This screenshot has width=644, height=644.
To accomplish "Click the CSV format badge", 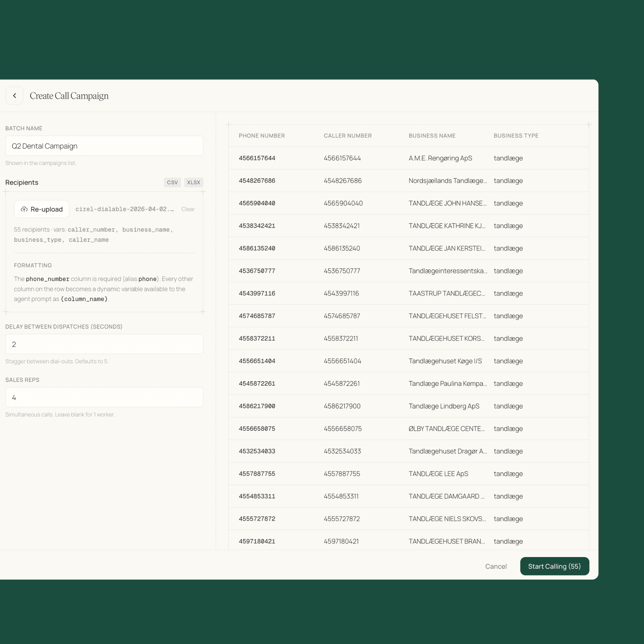I will coord(172,182).
